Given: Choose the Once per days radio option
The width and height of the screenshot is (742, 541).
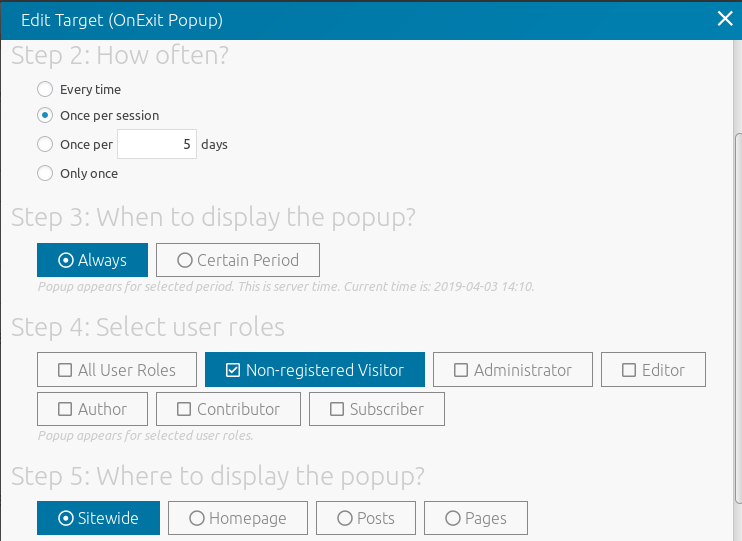Looking at the screenshot, I should point(45,144).
